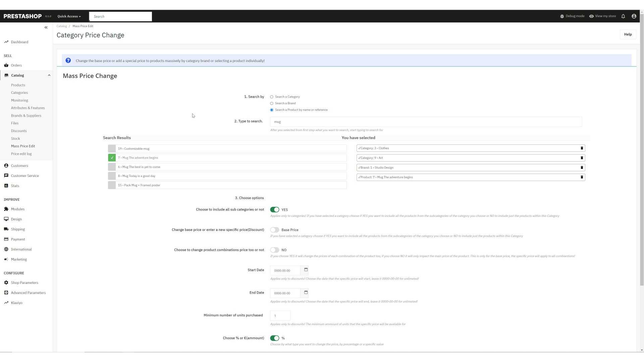
Task: Toggle include all sub categories switch
Action: tap(274, 210)
